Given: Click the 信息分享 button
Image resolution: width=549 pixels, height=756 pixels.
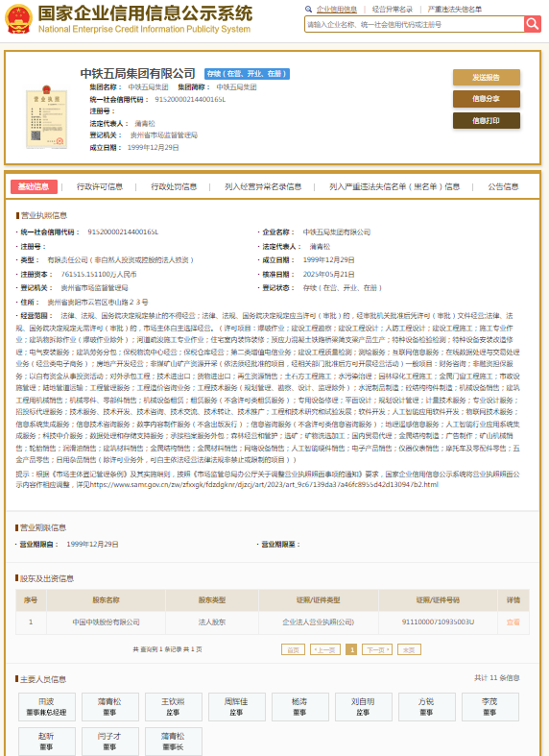Looking at the screenshot, I should coord(487,99).
